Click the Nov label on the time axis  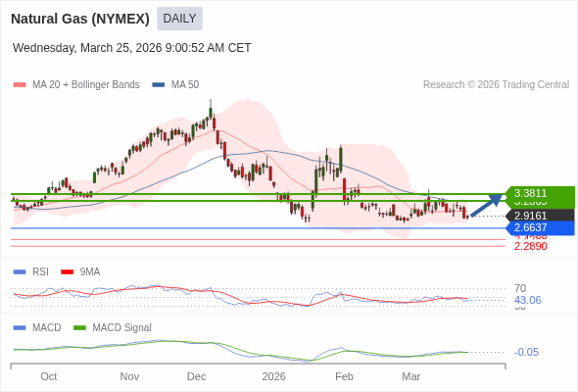(x=129, y=376)
